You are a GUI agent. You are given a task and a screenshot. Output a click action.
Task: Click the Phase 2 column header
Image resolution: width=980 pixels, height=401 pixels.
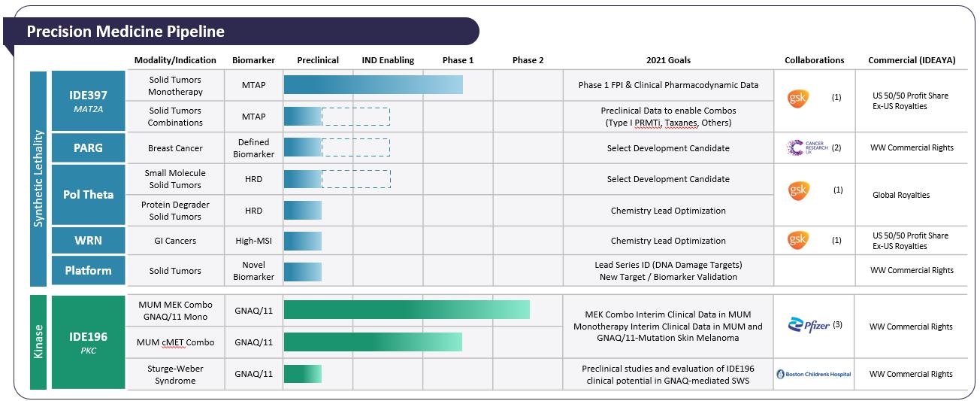click(x=528, y=60)
